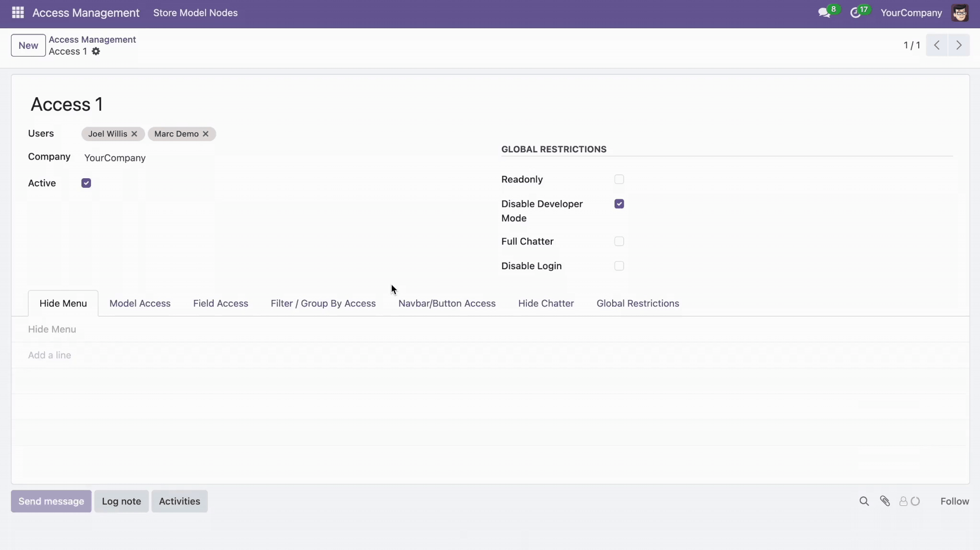Open the conversations chat icon
Viewport: 980px width, 550px height.
[x=824, y=13]
